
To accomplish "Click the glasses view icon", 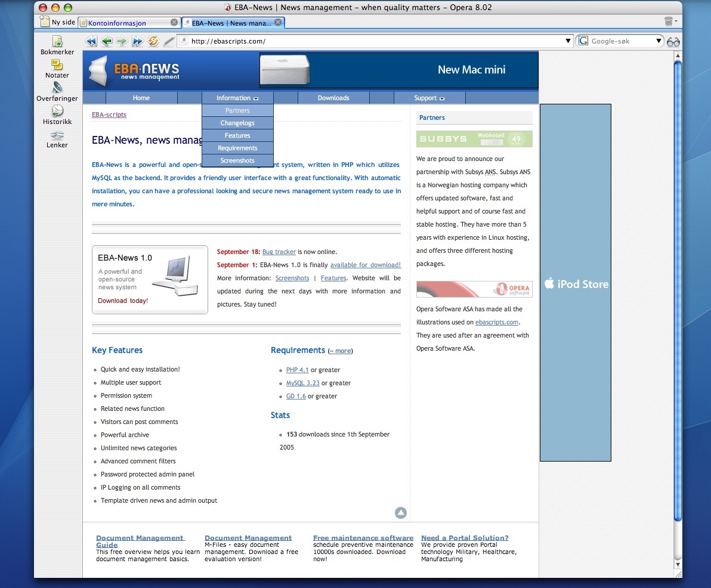I will 673,42.
